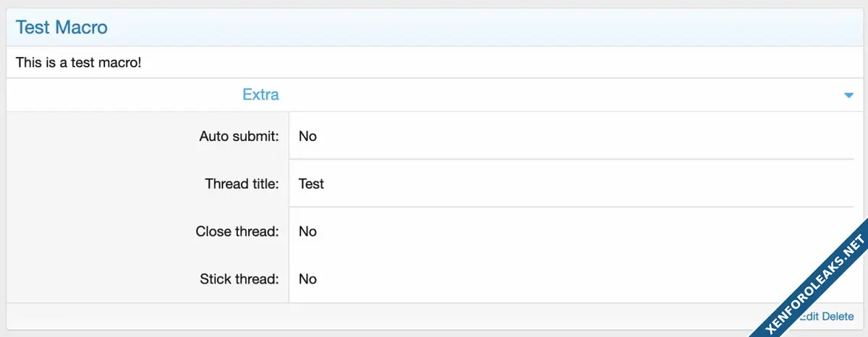Click the Edit link in the footer
The image size is (868, 337).
point(809,316)
